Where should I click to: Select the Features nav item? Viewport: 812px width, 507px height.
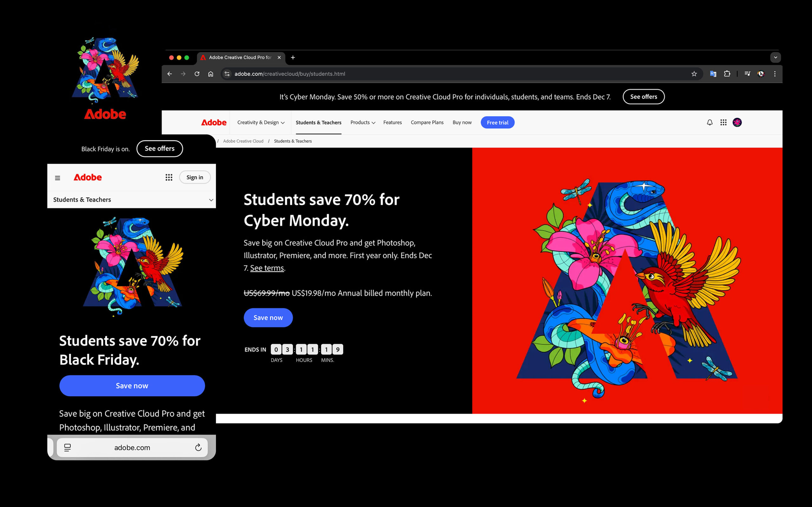[x=392, y=122]
